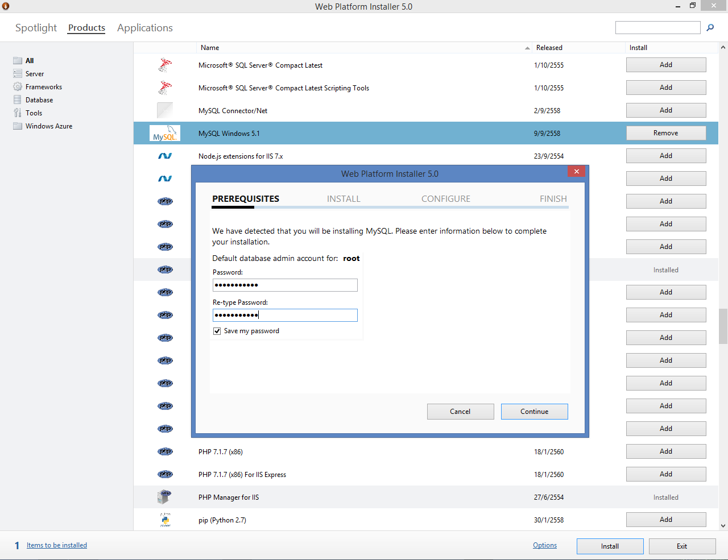Click the SQL Server Compact Latest product icon
The width and height of the screenshot is (728, 560).
[x=165, y=65]
